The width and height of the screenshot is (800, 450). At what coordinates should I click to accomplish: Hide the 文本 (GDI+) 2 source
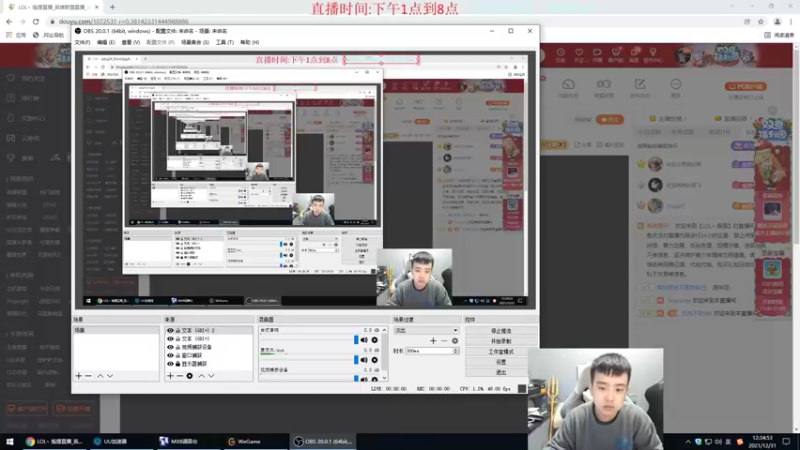tap(170, 331)
